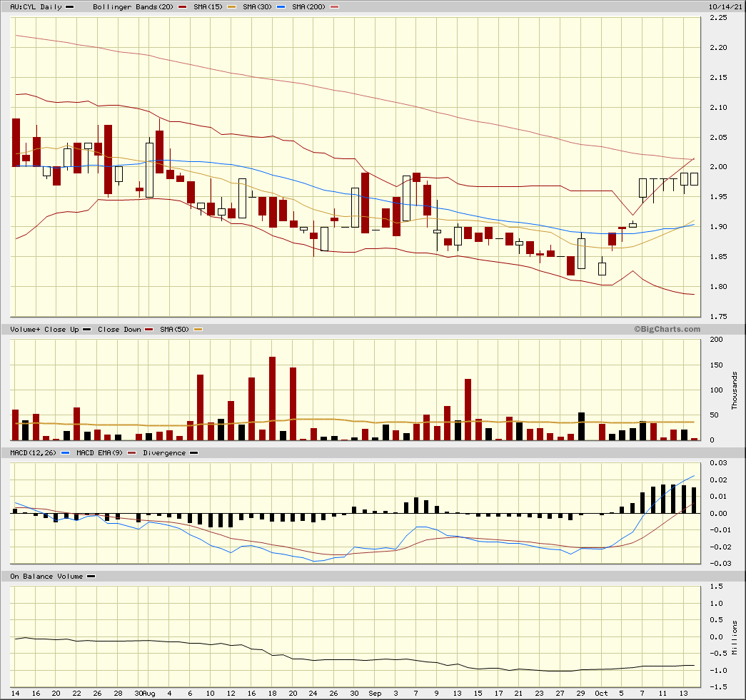Click the MACD EMA(9) legend label
The height and width of the screenshot is (700, 746).
pos(99,453)
